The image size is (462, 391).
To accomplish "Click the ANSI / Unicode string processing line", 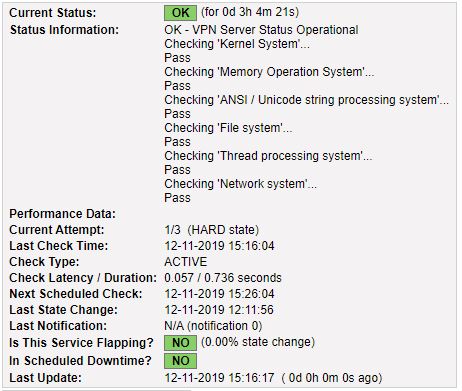I will 306,100.
